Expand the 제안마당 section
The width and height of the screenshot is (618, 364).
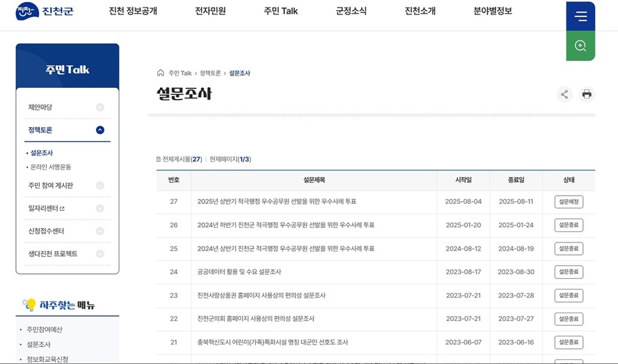click(100, 107)
